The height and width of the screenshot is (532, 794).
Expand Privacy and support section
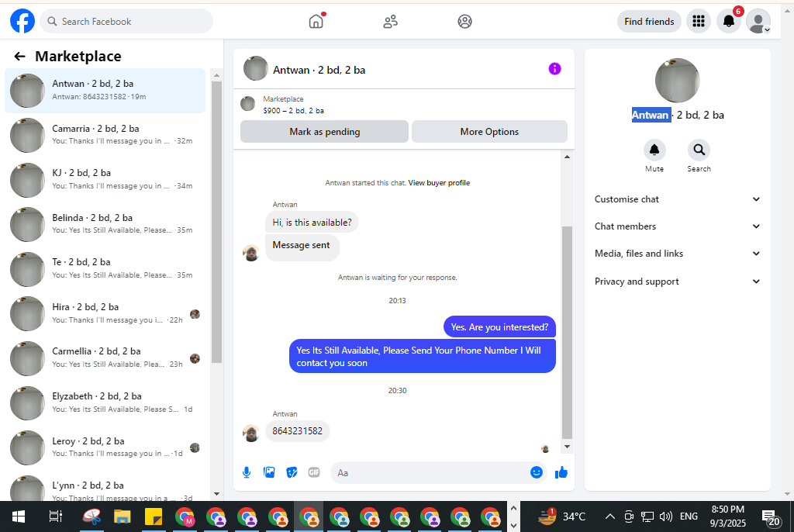(x=677, y=282)
